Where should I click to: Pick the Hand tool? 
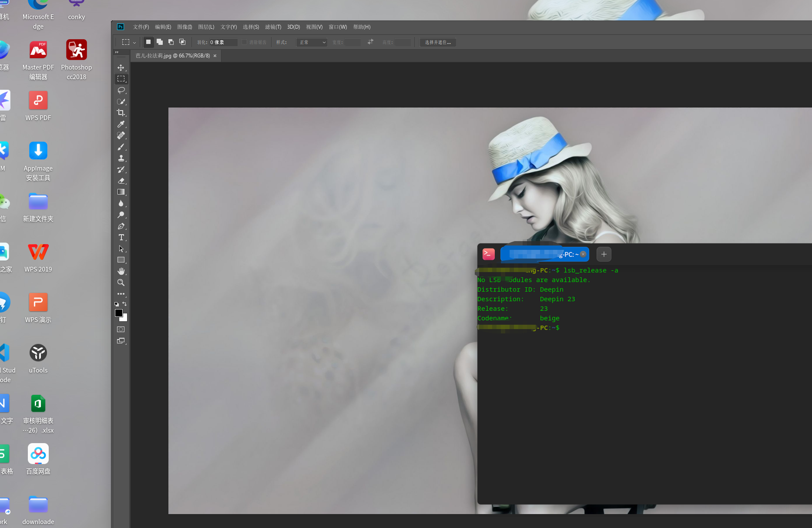(121, 271)
